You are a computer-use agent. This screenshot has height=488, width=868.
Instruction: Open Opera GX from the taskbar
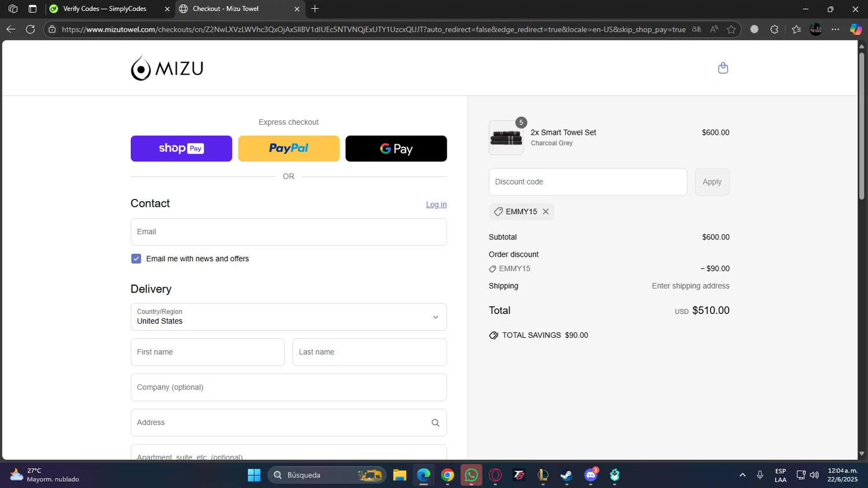(x=495, y=475)
